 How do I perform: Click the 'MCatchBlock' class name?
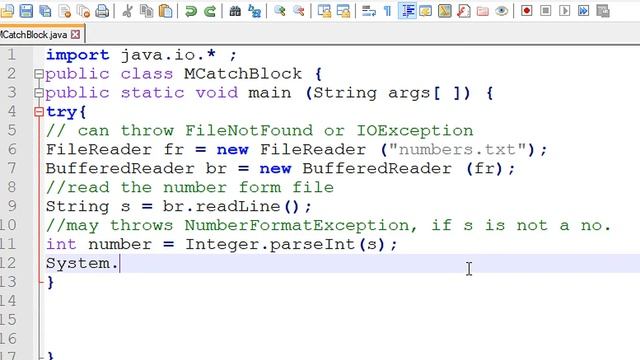[243, 73]
